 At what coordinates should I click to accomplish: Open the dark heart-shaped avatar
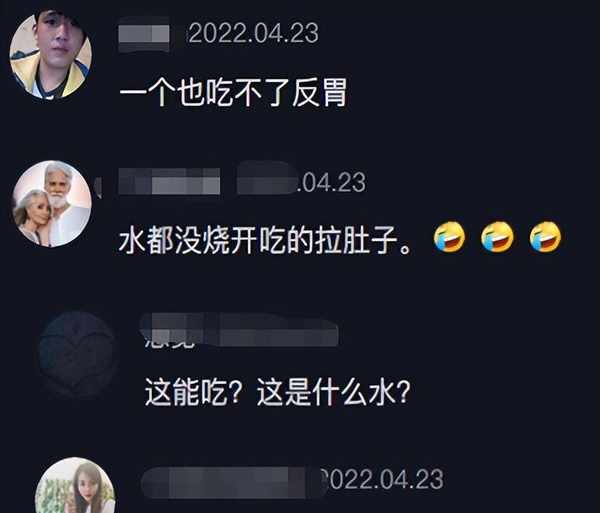click(77, 355)
